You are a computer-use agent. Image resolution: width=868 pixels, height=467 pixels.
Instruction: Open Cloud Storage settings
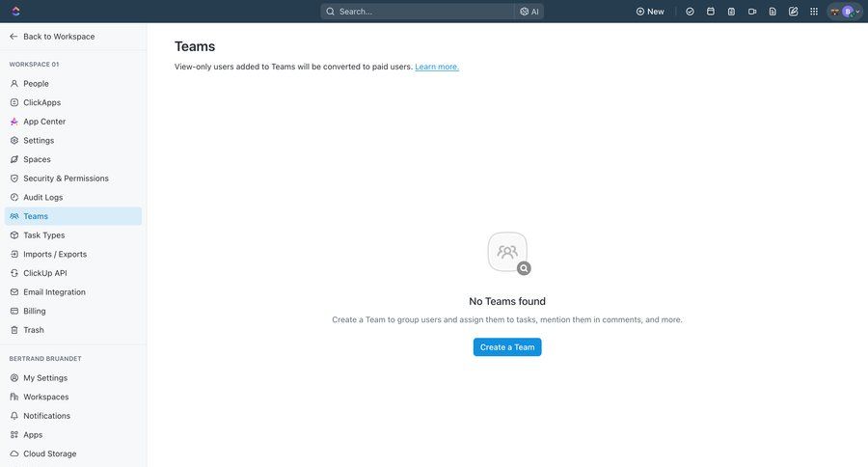[73, 453]
